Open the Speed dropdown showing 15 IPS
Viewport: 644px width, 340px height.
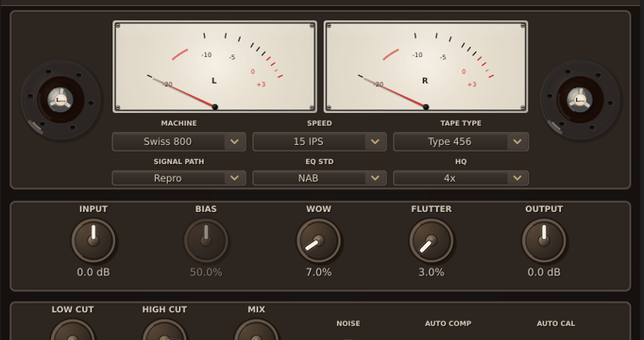319,142
